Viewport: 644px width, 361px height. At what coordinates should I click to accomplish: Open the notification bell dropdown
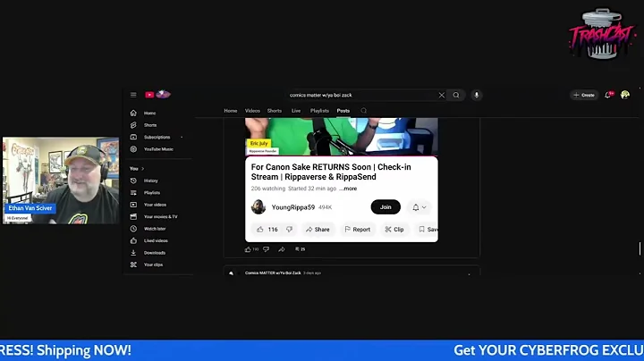click(419, 207)
